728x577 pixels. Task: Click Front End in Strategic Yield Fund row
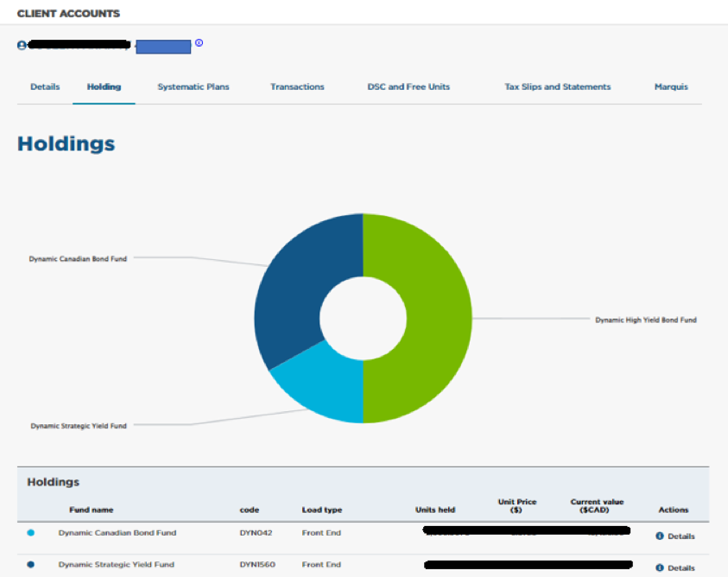click(321, 564)
